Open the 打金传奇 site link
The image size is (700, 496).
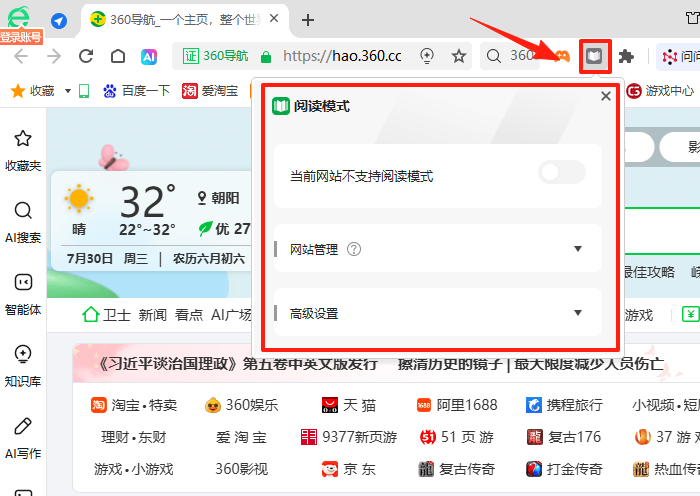pyautogui.click(x=564, y=469)
